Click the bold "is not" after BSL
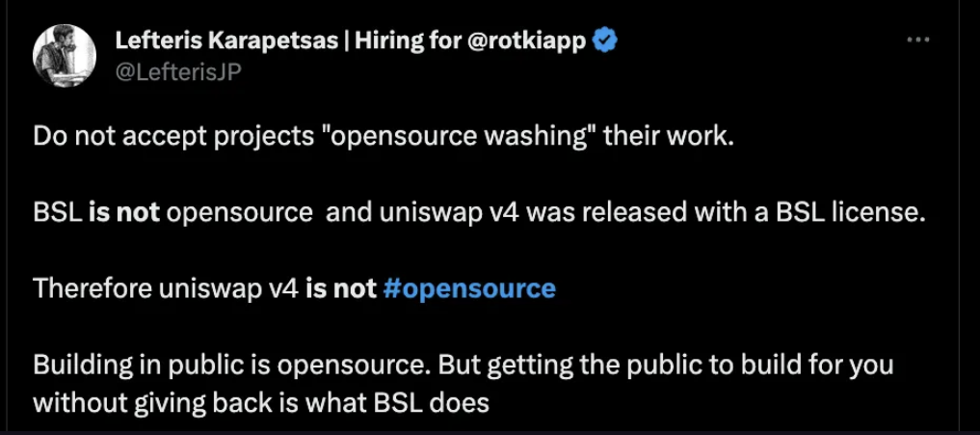The height and width of the screenshot is (435, 980). pyautogui.click(x=124, y=212)
